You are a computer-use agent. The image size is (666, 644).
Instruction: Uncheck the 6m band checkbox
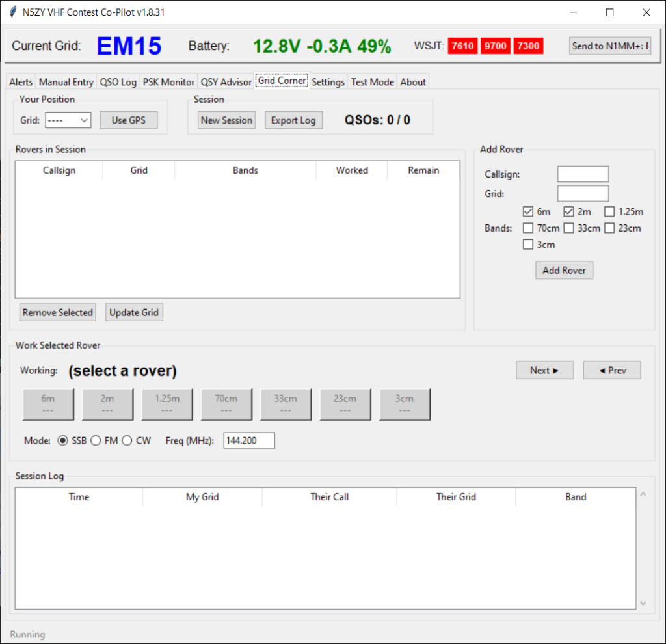point(528,211)
